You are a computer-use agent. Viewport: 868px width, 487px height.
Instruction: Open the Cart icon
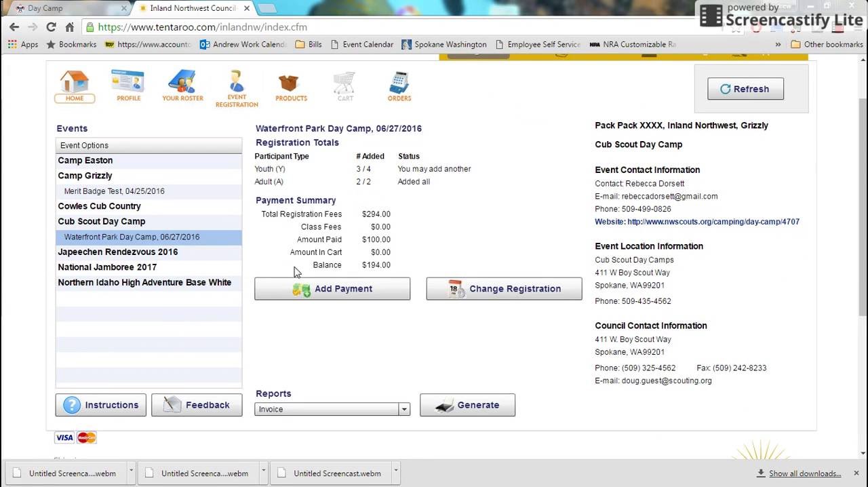point(345,86)
